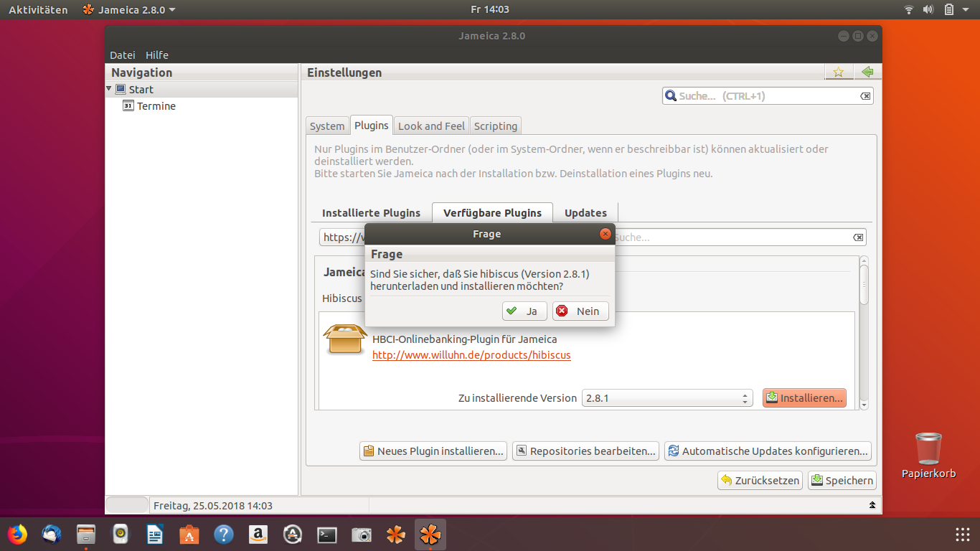This screenshot has width=980, height=551.
Task: Open Help from the dock
Action: (x=224, y=534)
